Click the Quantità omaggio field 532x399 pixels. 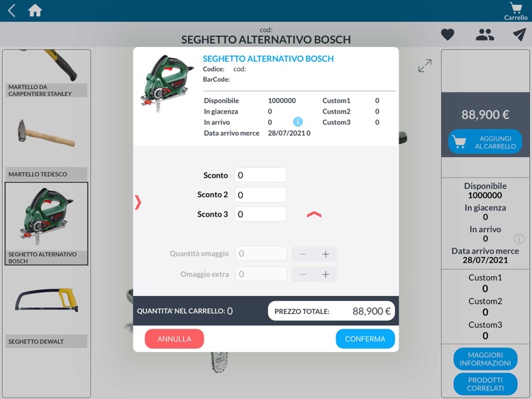pos(261,253)
